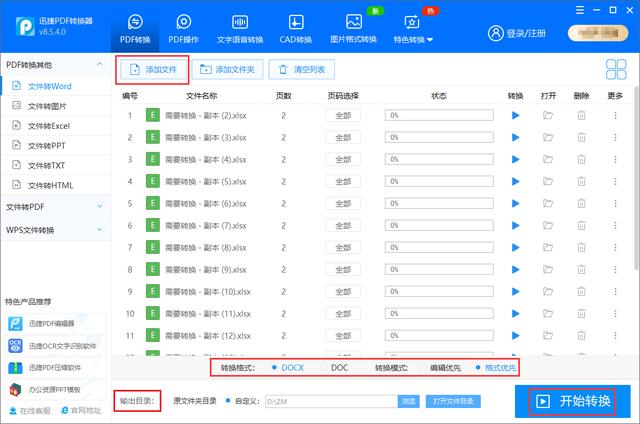640x424 pixels.
Task: Click the 开始转换 button
Action: pos(572,402)
